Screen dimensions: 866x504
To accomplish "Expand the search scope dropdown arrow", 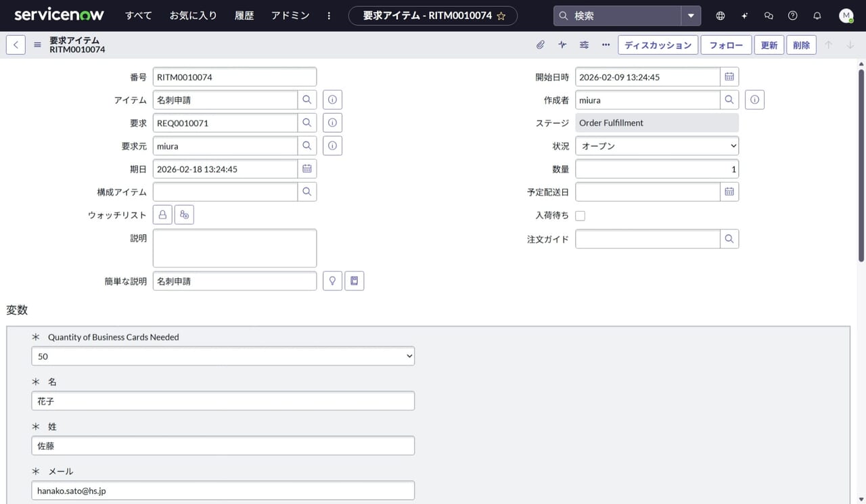I will point(691,16).
